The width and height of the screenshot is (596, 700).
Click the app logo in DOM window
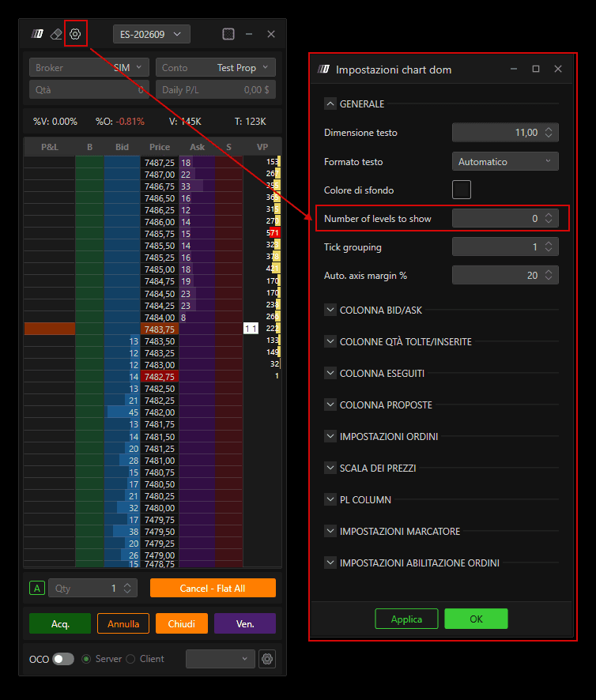pyautogui.click(x=37, y=34)
